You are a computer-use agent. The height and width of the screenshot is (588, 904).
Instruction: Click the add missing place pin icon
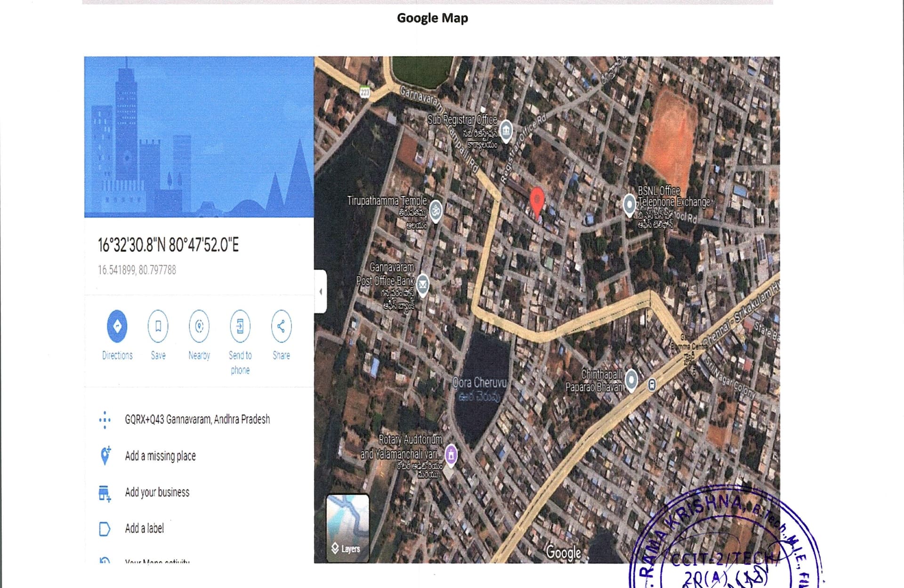[x=105, y=455]
